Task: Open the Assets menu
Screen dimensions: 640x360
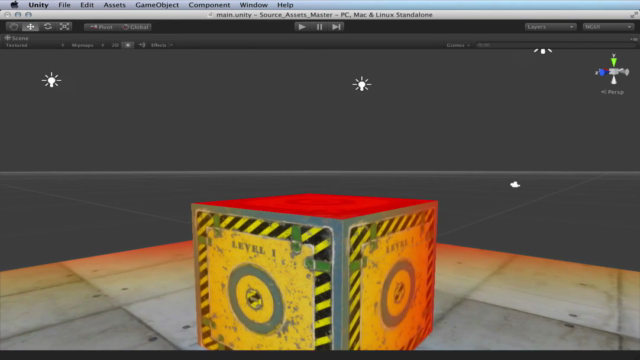Action: tap(114, 5)
